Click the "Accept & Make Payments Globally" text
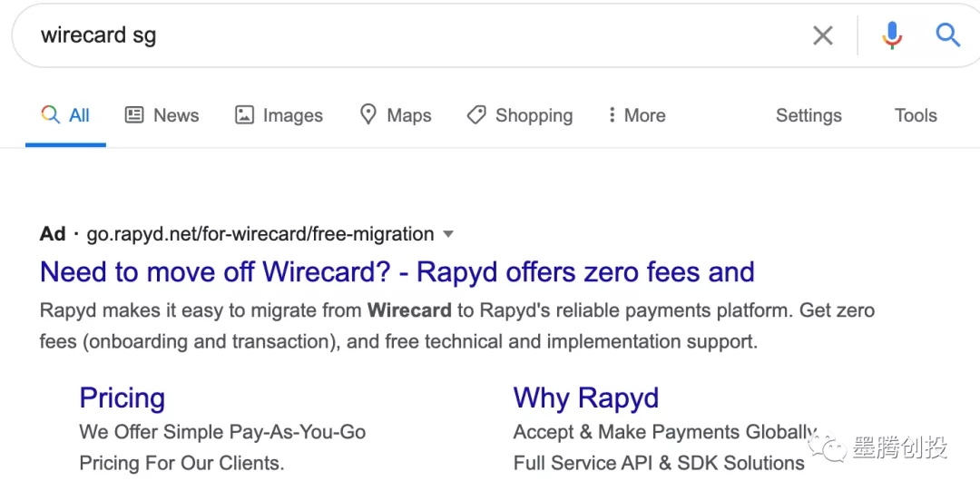Viewport: 980px width, 491px height. click(665, 432)
